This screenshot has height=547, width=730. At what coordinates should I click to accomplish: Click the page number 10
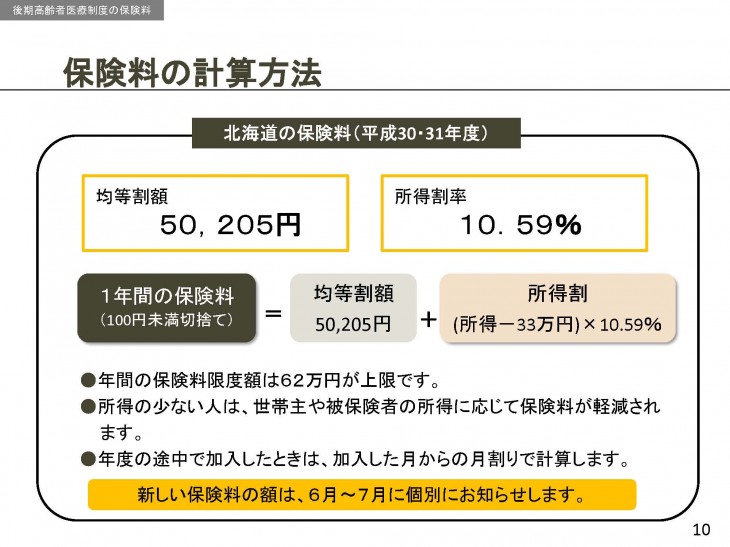click(701, 530)
